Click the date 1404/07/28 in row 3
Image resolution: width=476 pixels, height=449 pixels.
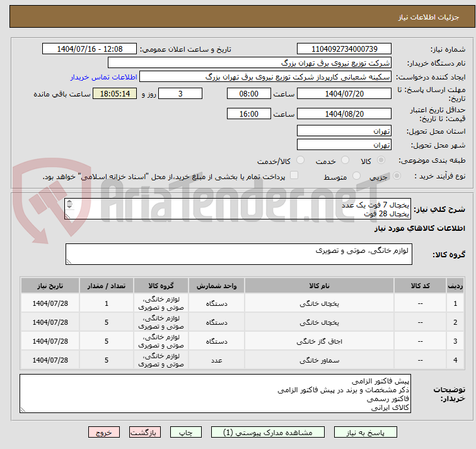(x=50, y=341)
